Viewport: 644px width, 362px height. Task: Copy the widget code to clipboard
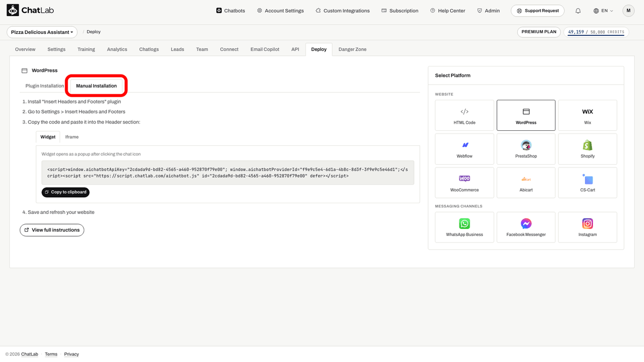[x=65, y=192]
